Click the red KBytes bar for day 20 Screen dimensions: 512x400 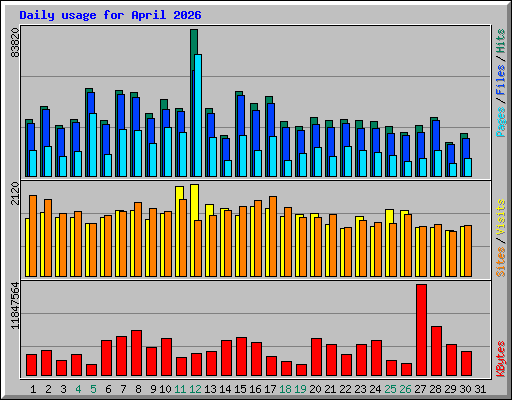(316, 357)
